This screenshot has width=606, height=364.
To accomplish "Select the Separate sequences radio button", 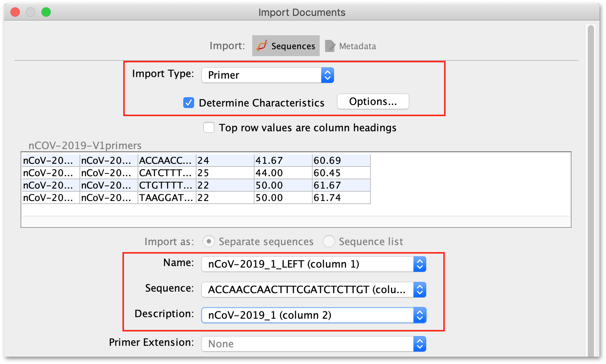I will tap(209, 242).
